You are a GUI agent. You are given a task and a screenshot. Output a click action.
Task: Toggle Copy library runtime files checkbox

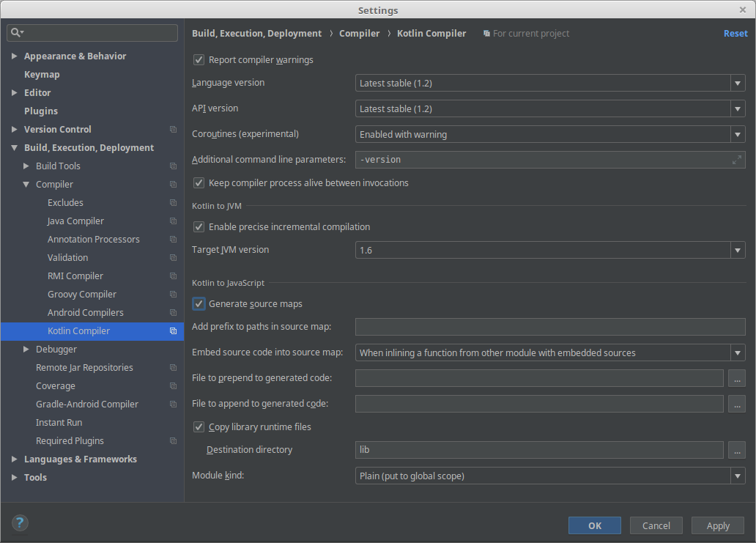pyautogui.click(x=199, y=426)
